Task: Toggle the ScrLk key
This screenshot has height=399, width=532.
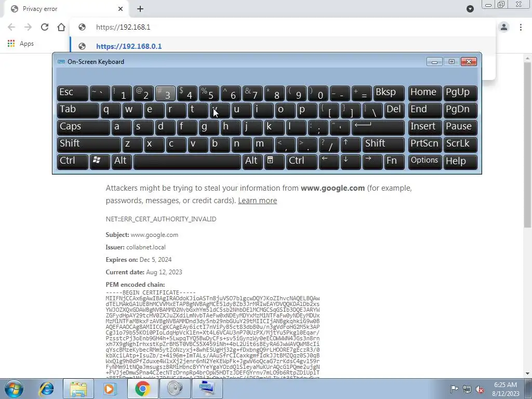Action: coord(460,144)
